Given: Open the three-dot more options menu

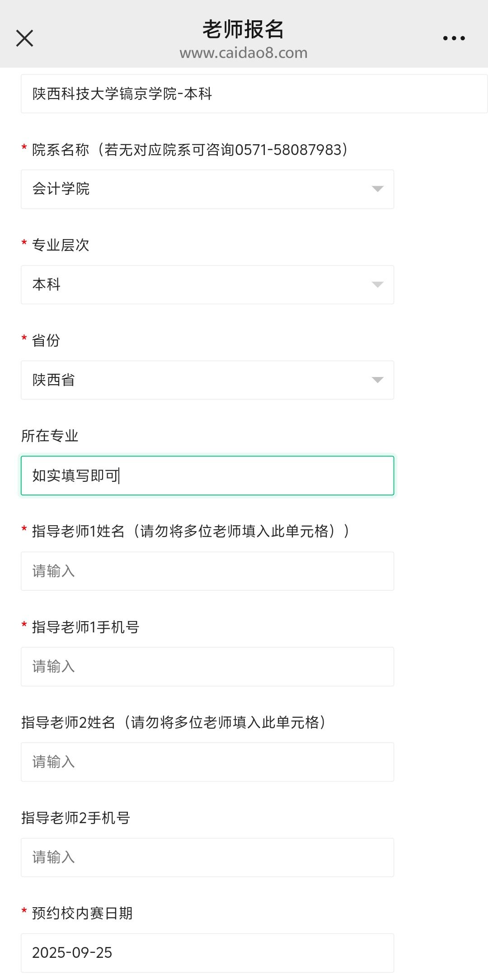Looking at the screenshot, I should pos(454,38).
